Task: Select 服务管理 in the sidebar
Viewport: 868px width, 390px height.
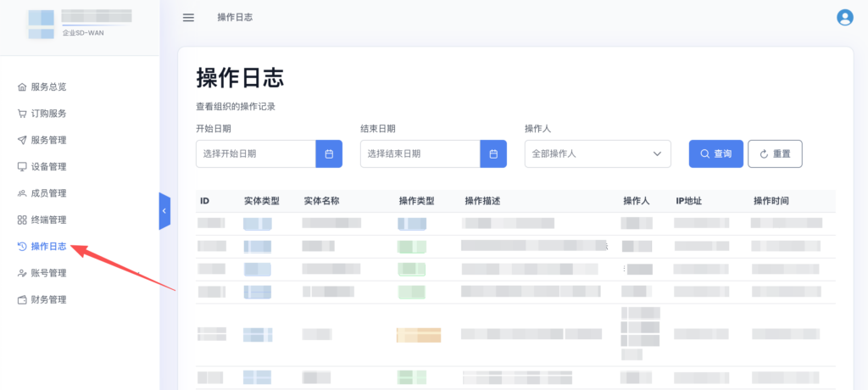Action: tap(48, 140)
